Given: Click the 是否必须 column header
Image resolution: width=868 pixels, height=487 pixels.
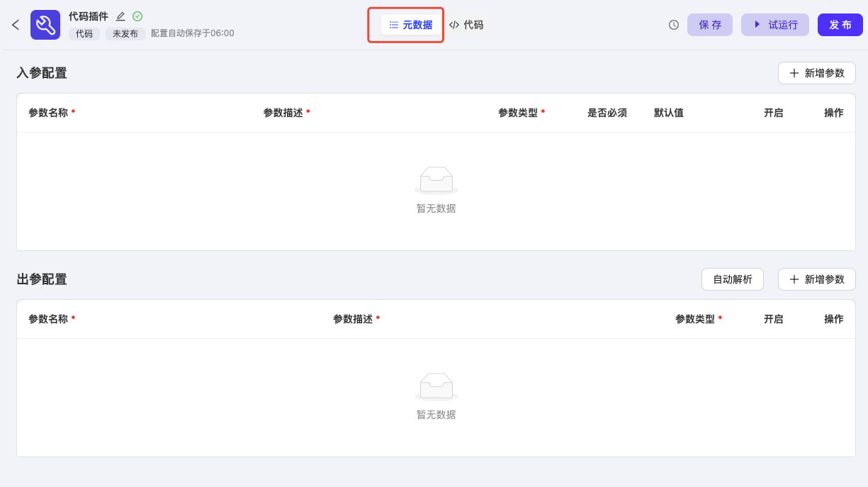Looking at the screenshot, I should click(x=607, y=113).
